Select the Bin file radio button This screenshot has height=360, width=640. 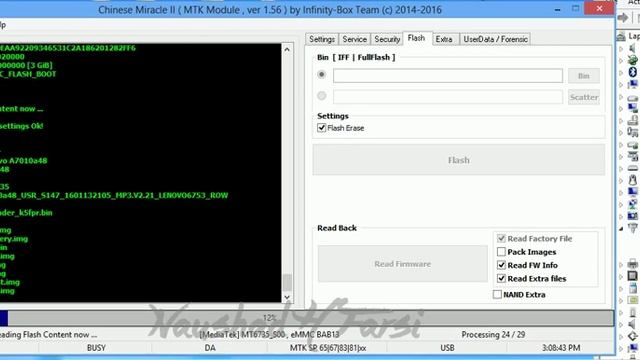[322, 75]
